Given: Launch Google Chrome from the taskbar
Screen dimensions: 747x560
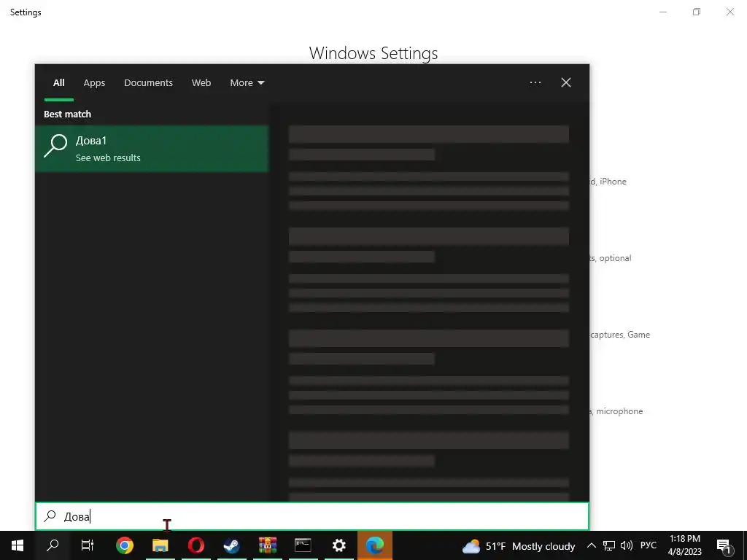Looking at the screenshot, I should coord(125,545).
